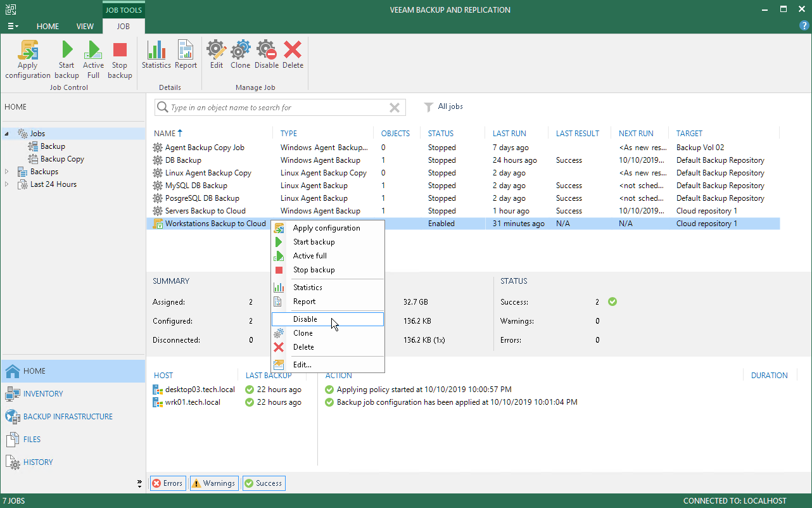Switch to the VIEW ribbon tab
Image resolution: width=812 pixels, height=508 pixels.
coord(85,27)
